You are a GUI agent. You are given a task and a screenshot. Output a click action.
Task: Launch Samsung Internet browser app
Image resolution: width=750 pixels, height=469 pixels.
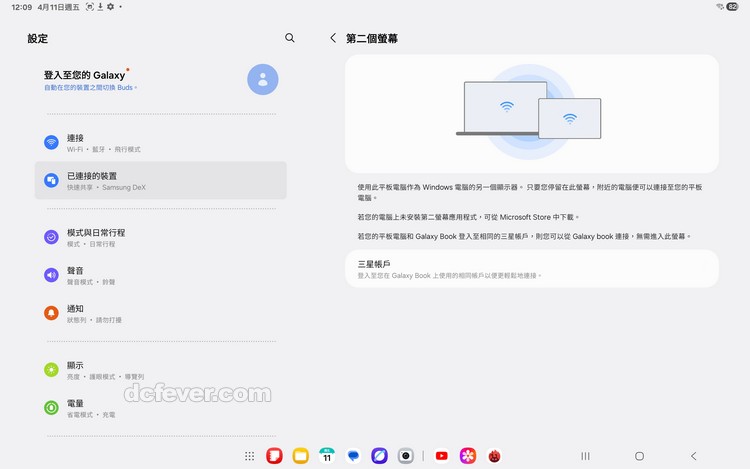(x=379, y=456)
